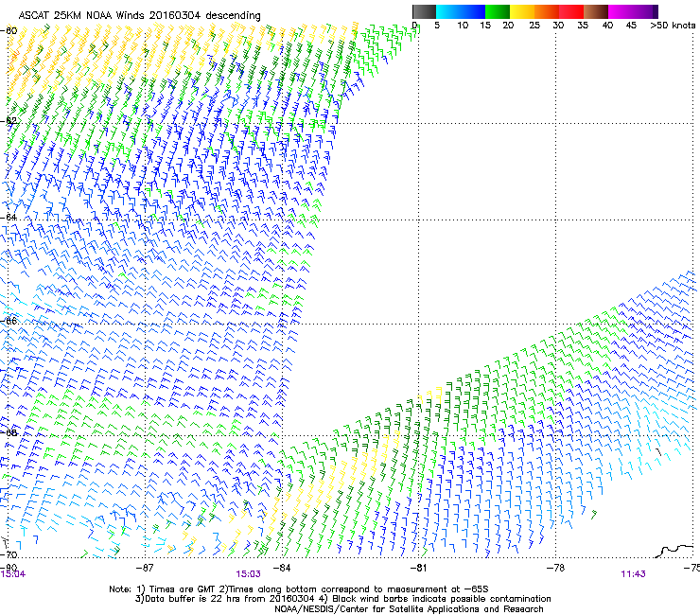Click the '45' legend tick label

pos(631,26)
